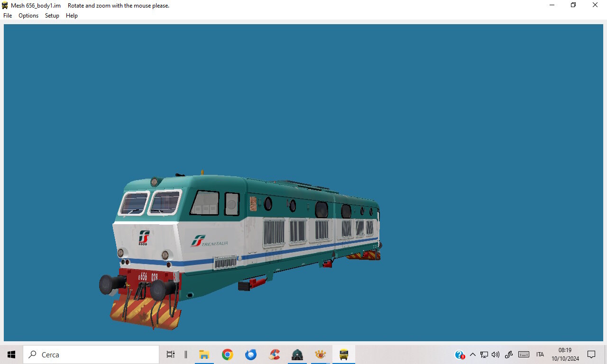This screenshot has height=364, width=607.
Task: Open the Options menu
Action: (x=28, y=16)
